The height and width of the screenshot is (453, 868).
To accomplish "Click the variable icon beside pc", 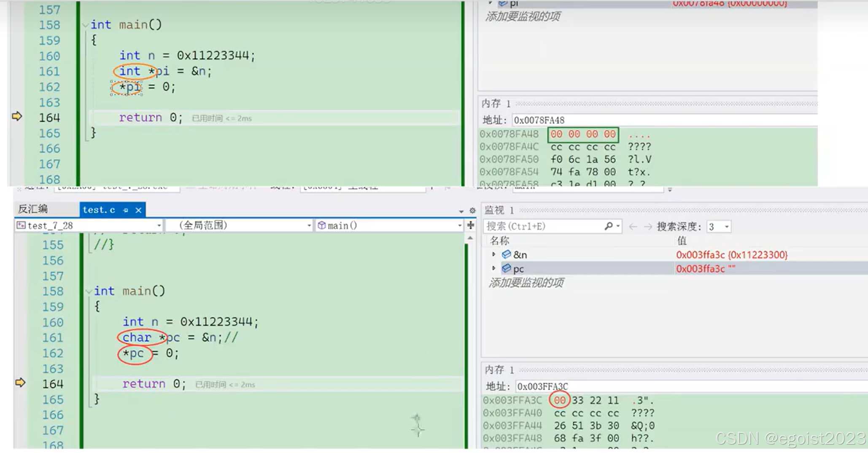I will point(506,268).
